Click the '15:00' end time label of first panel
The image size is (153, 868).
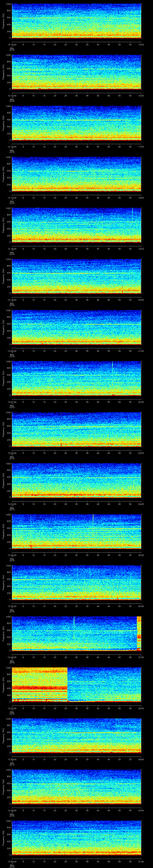(x=141, y=44)
